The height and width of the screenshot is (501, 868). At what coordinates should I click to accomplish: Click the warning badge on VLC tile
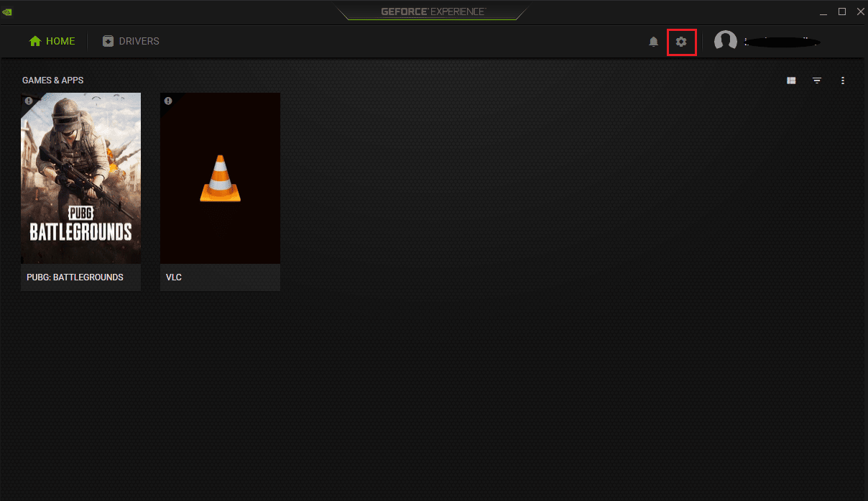[168, 101]
